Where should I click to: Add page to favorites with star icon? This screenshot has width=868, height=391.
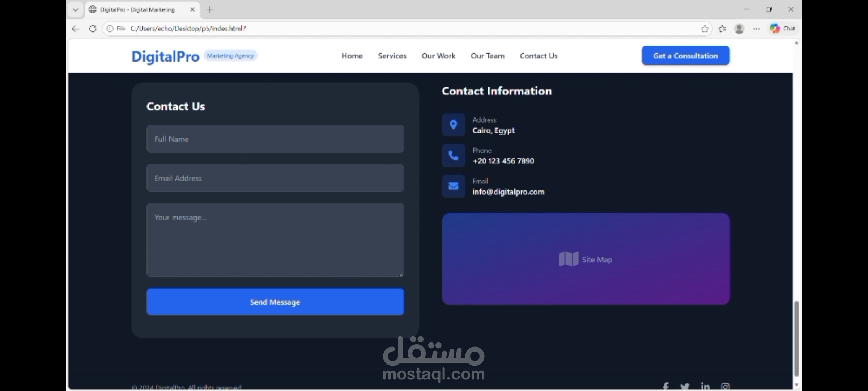pyautogui.click(x=705, y=29)
